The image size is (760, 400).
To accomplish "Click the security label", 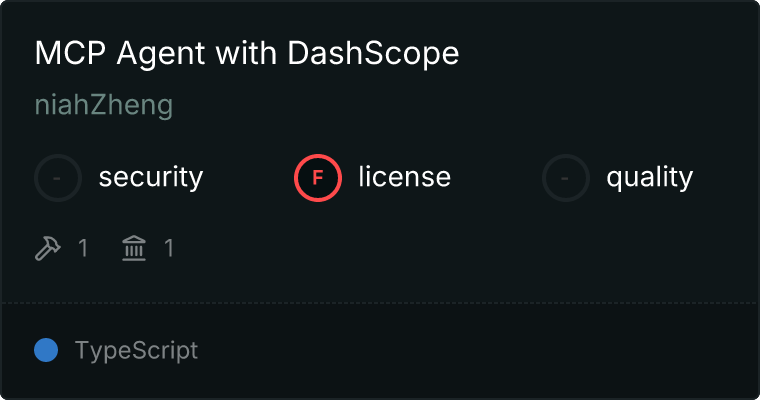I will click(150, 178).
